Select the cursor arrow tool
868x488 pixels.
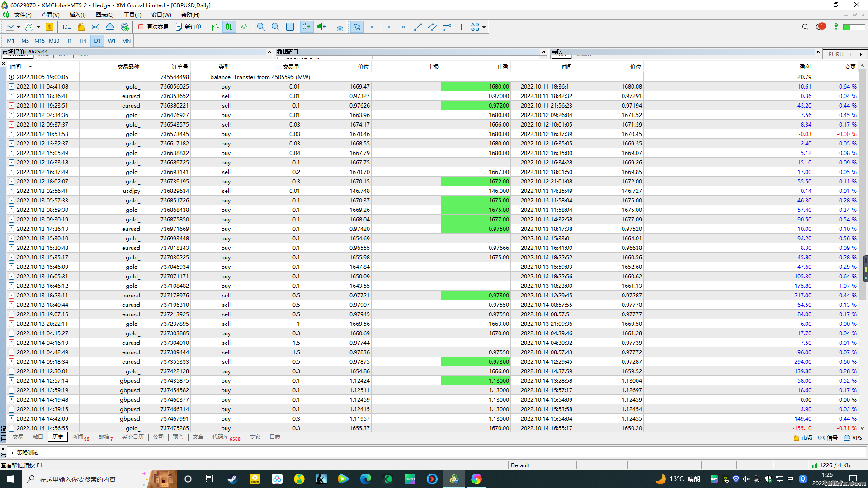point(357,27)
